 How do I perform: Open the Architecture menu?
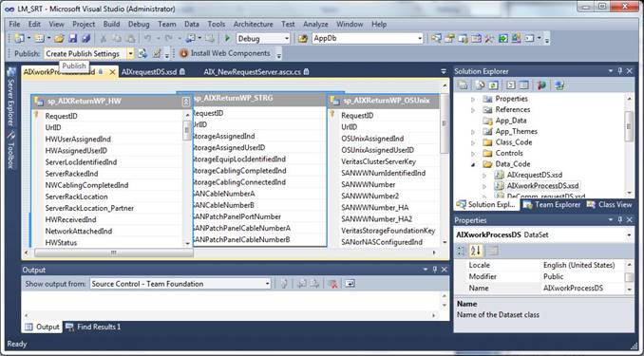pos(253,25)
